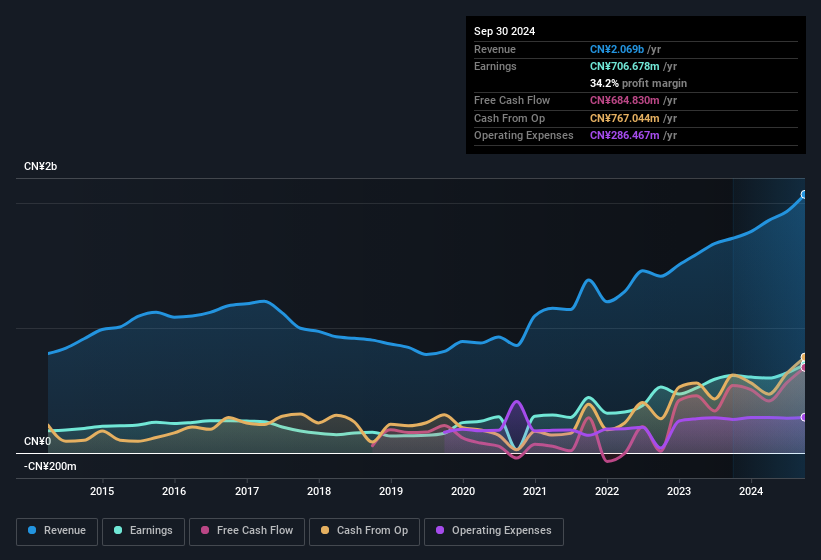
Task: Click the CN¥2b y-axis label
Action: coord(41,166)
